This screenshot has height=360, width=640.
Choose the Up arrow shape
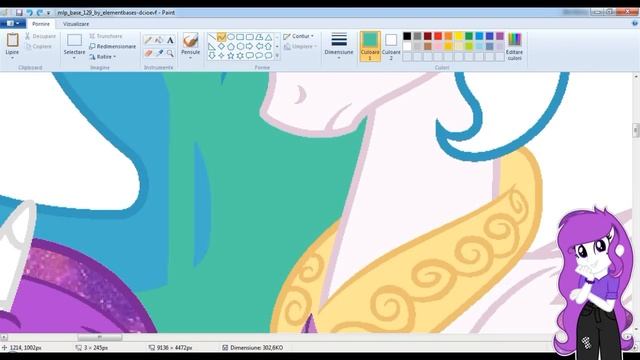tap(268, 47)
